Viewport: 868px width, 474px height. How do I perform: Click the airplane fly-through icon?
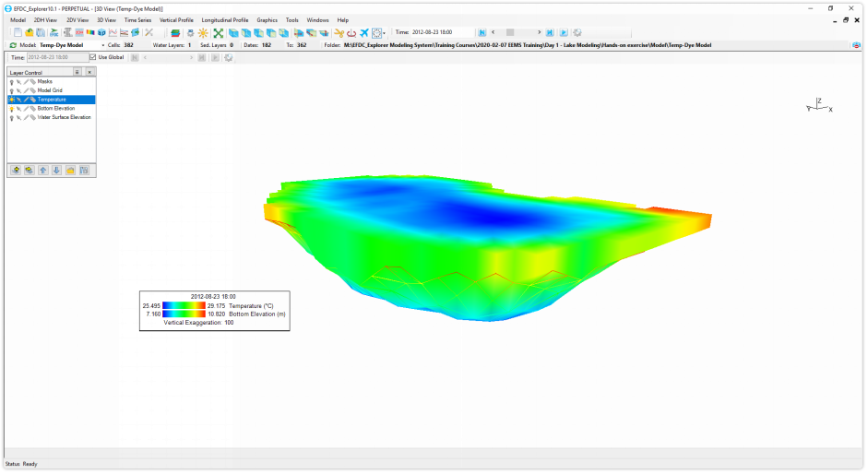click(x=363, y=32)
